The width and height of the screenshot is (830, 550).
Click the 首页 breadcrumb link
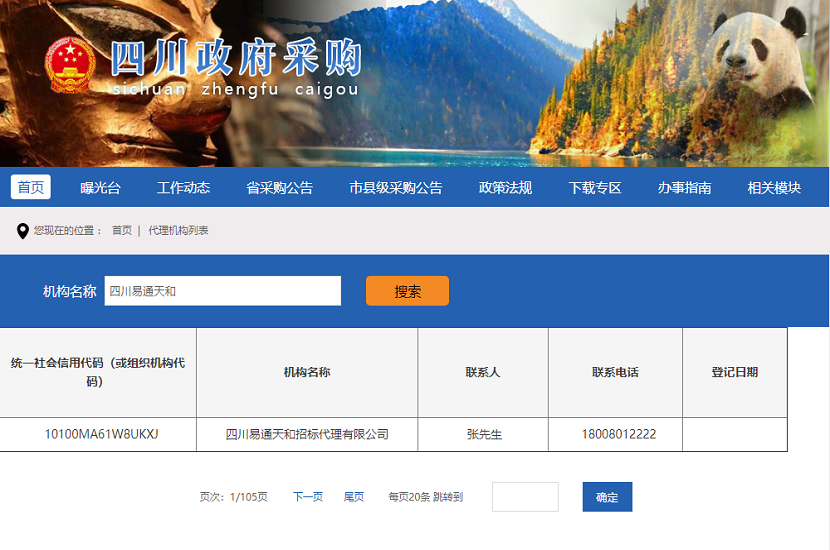tap(122, 230)
